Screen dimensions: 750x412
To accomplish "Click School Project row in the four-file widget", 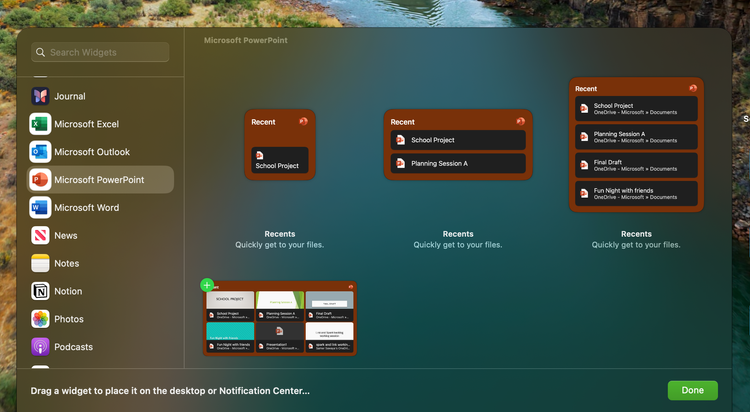I will [636, 109].
